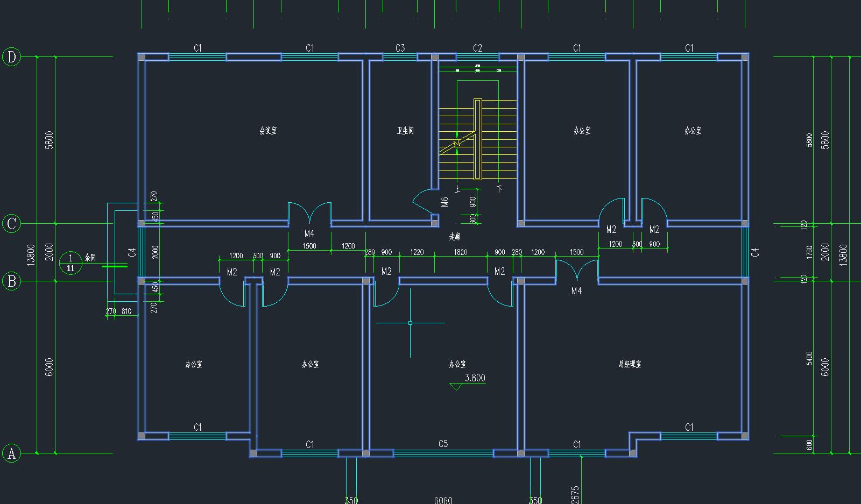Viewport: 861px width, 504px height.
Task: Pick the grid axis bubble B
Action: (11, 281)
